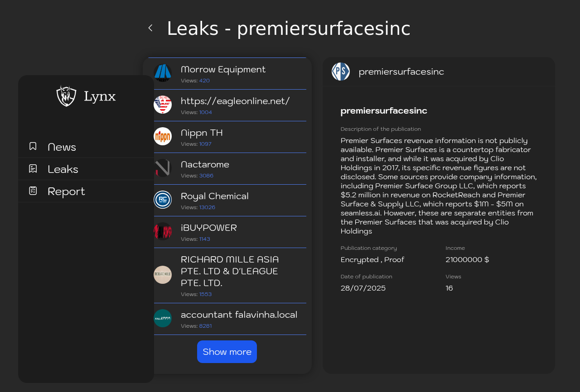Click the Royal Chemical logo thumbnail
The height and width of the screenshot is (392, 580).
(163, 200)
